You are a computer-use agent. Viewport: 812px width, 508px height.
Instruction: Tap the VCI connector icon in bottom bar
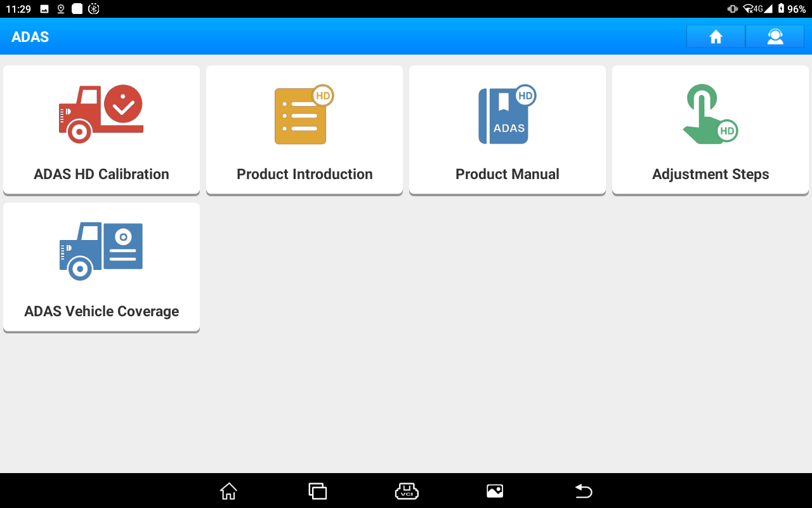point(407,491)
